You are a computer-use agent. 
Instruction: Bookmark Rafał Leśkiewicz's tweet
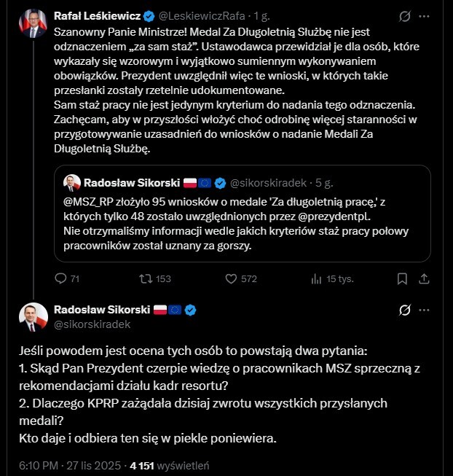[401, 278]
